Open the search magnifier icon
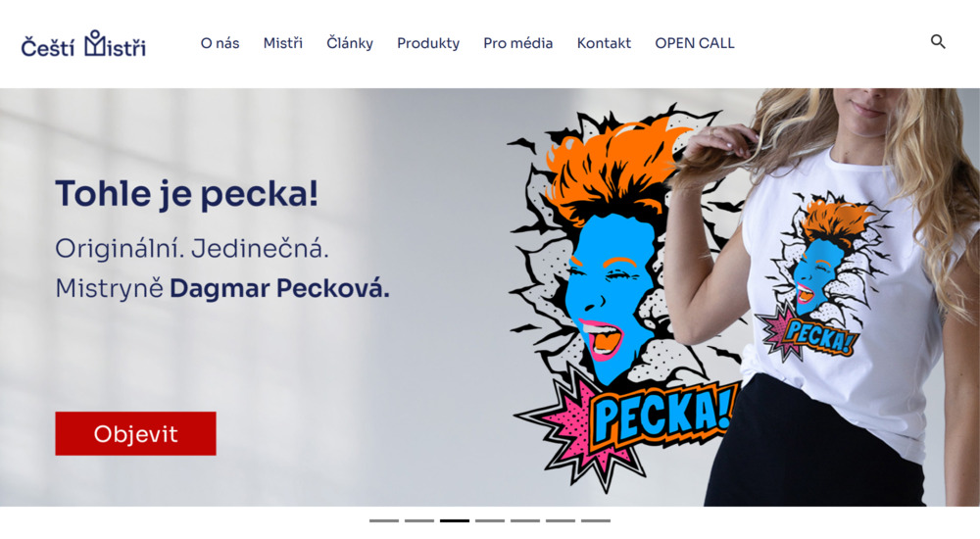 coord(938,42)
